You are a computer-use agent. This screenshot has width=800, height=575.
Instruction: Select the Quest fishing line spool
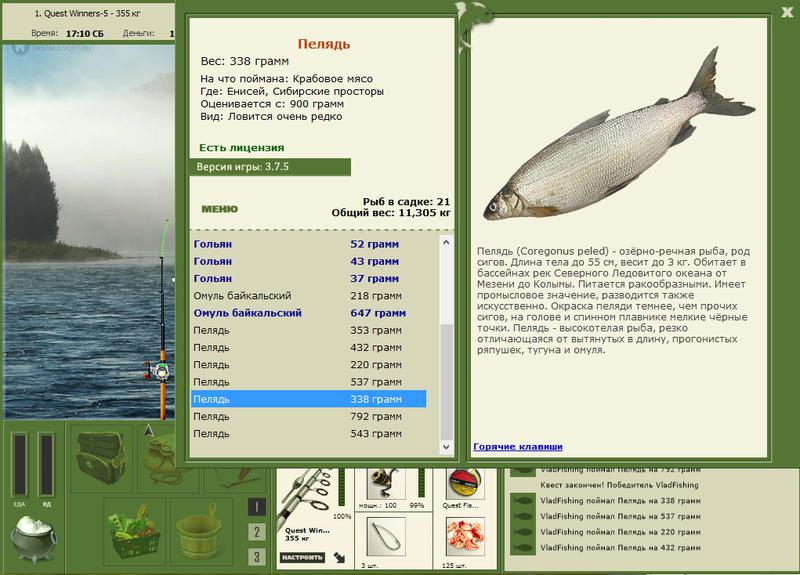(x=464, y=484)
